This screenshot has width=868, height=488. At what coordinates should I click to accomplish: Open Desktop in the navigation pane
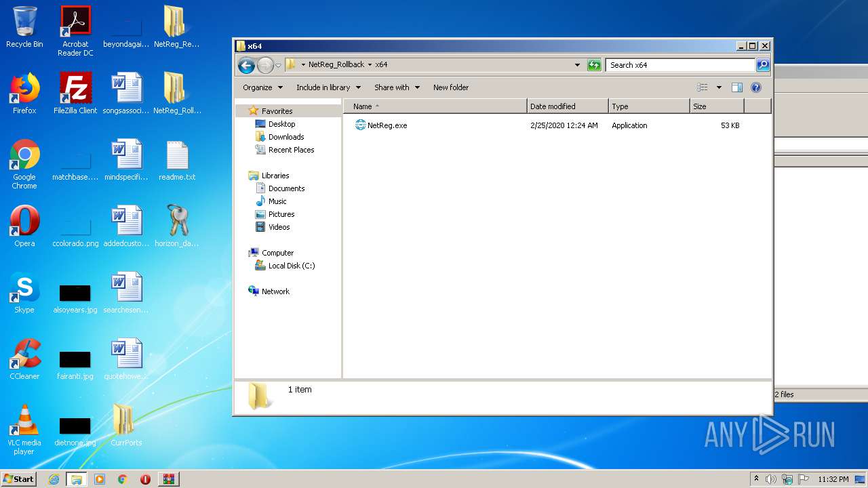(x=281, y=124)
